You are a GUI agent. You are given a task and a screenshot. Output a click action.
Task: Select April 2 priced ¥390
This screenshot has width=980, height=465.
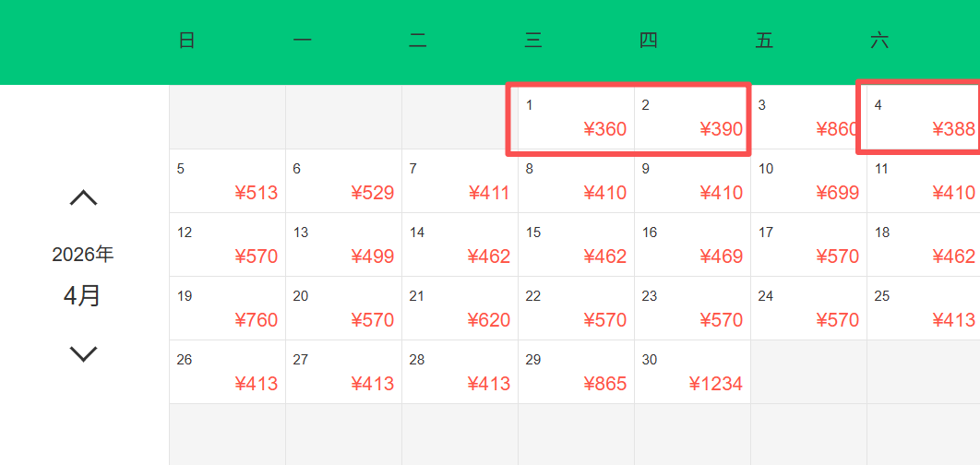point(692,117)
